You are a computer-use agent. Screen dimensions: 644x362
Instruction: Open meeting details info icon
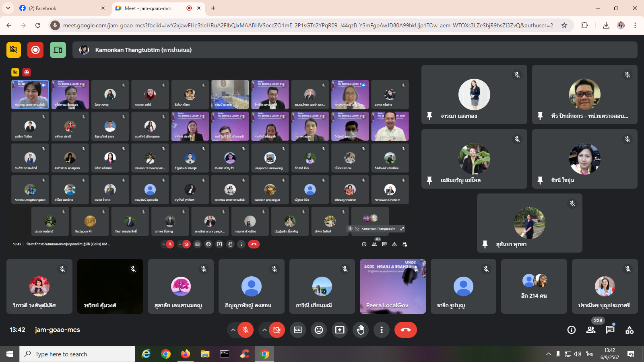[572, 330]
